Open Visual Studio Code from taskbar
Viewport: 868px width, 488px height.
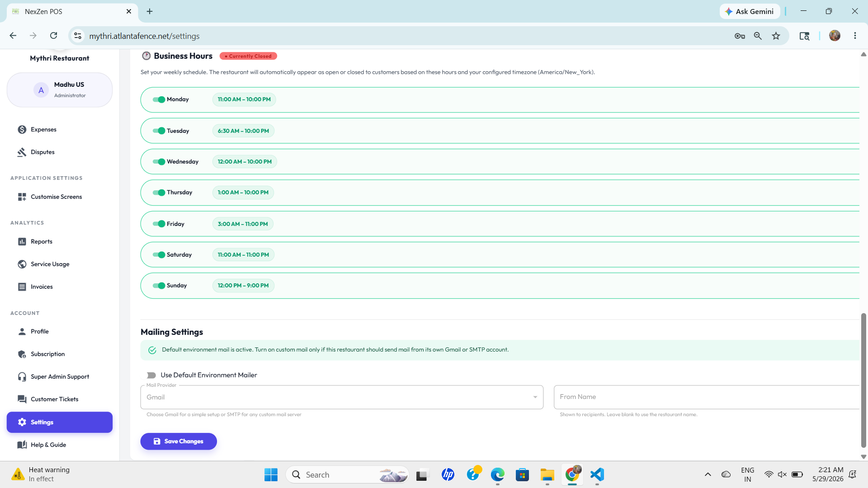[x=597, y=474]
